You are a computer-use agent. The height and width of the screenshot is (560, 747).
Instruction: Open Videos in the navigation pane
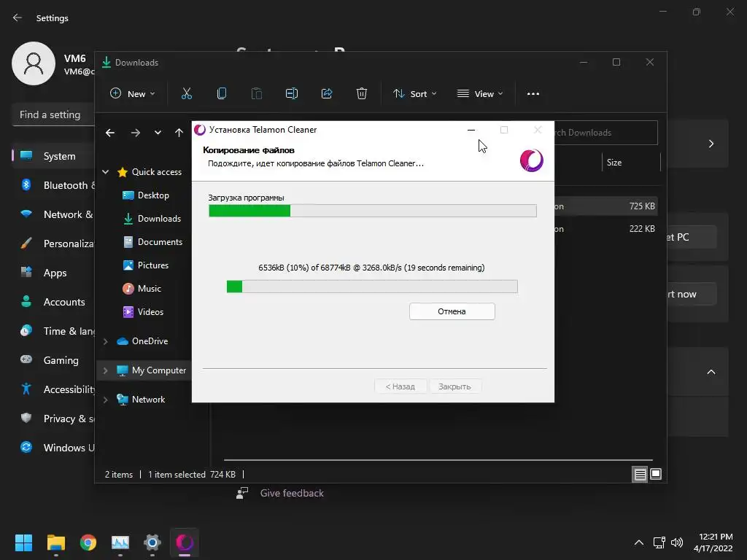[x=143, y=312]
